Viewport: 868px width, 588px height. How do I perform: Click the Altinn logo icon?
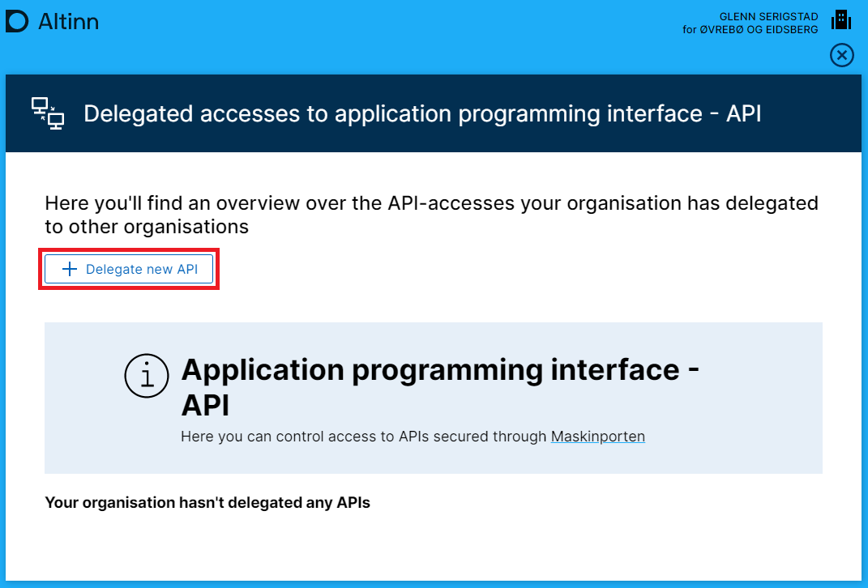click(x=17, y=22)
